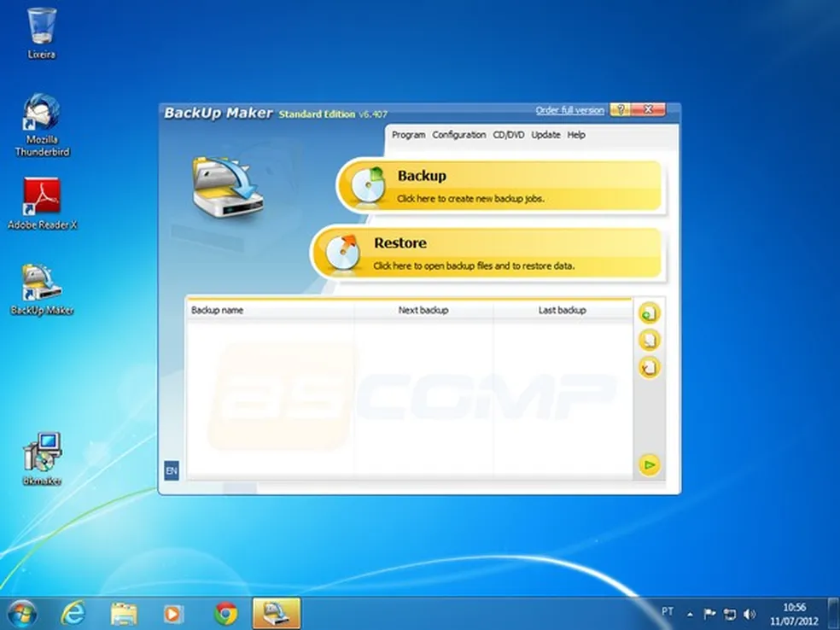Click the Backup button to create new jobs
Screen dimensions: 840x630
(x=500, y=186)
